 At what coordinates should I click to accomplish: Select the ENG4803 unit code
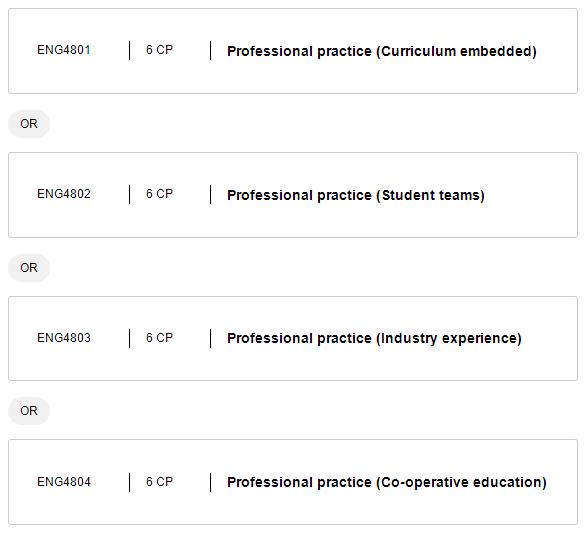pyautogui.click(x=64, y=337)
